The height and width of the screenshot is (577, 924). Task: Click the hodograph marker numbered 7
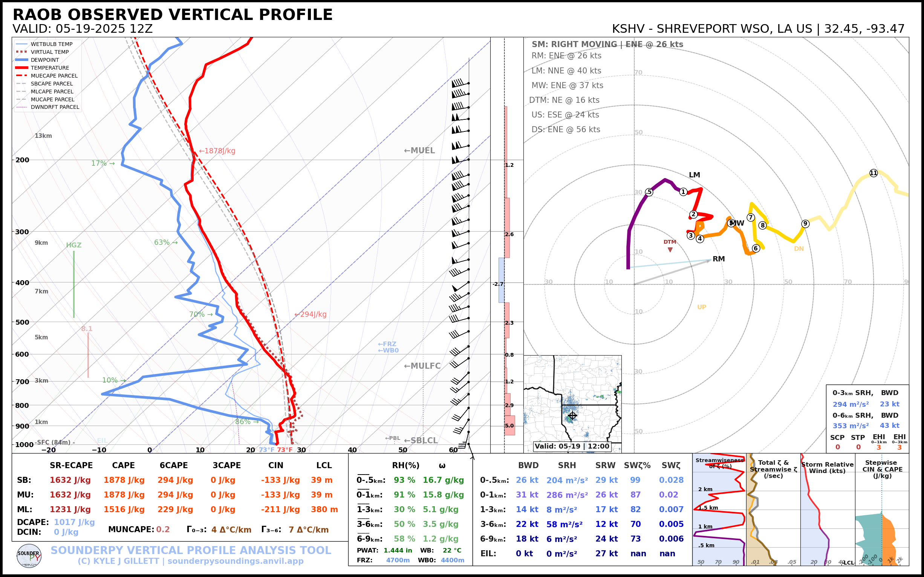tap(751, 218)
